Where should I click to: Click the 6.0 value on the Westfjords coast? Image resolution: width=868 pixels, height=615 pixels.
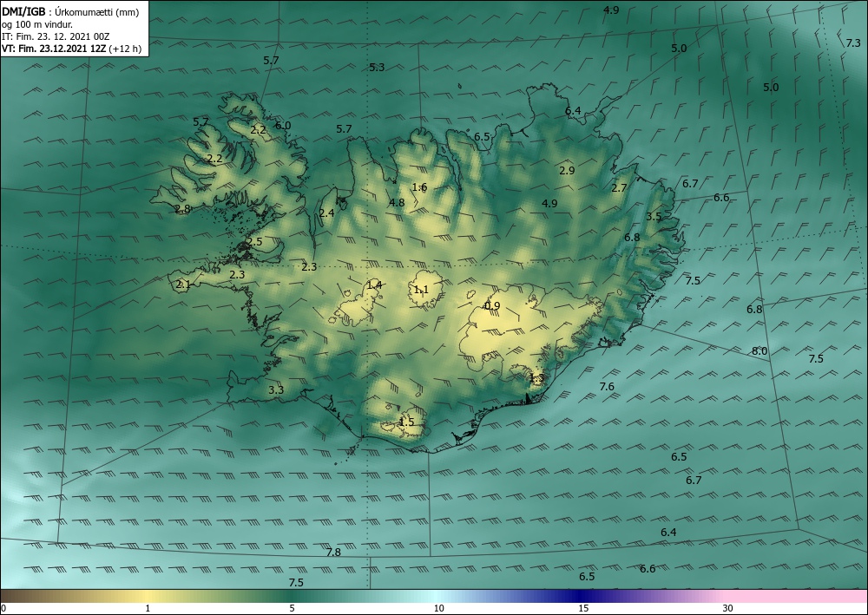click(283, 126)
